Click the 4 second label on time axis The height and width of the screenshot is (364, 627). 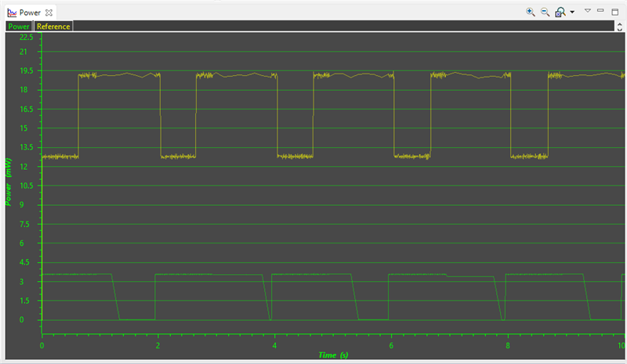(x=274, y=345)
